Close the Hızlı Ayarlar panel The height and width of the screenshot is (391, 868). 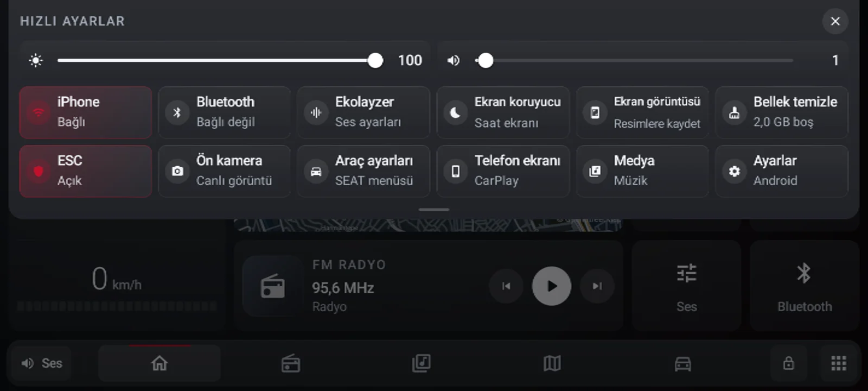pyautogui.click(x=835, y=21)
